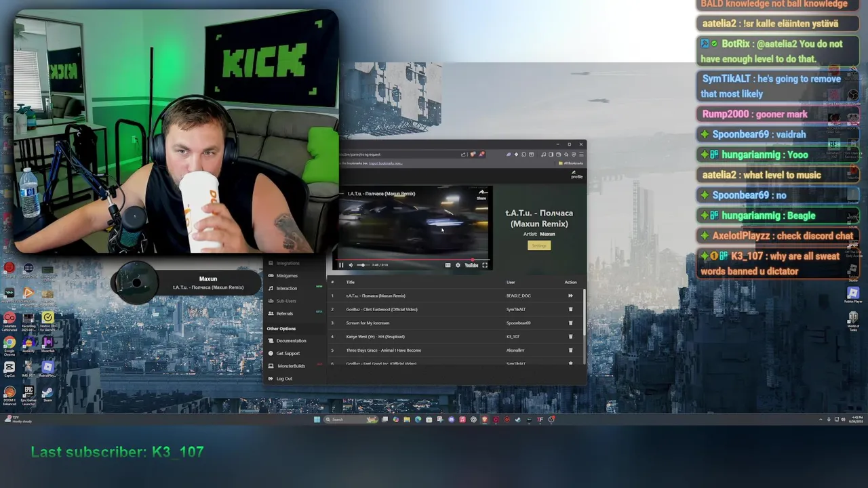This screenshot has width=868, height=488.
Task: Open the Windows Start button
Action: [317, 420]
